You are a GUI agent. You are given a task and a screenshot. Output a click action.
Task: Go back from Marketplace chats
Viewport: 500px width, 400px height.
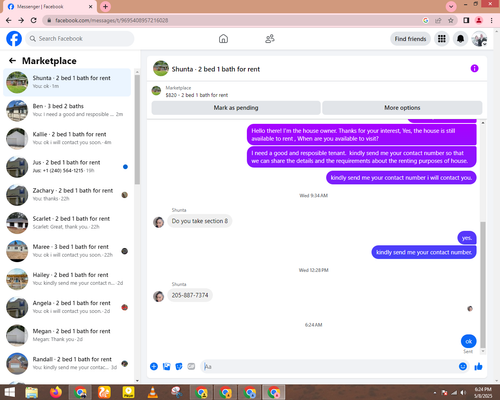pyautogui.click(x=12, y=61)
